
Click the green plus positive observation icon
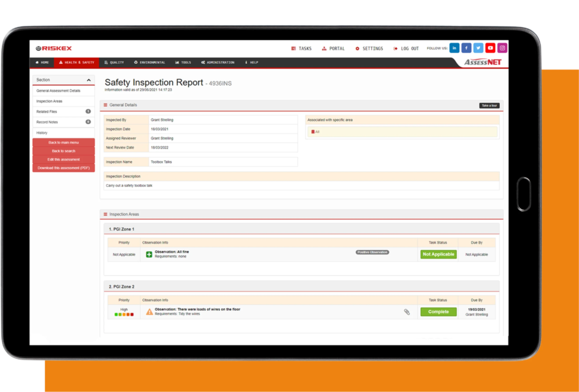click(x=149, y=255)
